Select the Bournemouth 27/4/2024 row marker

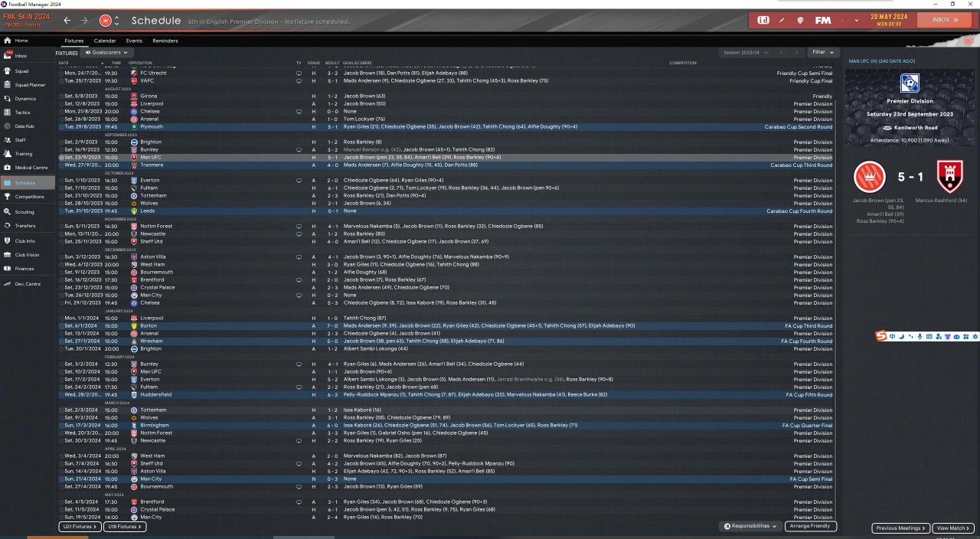61,487
